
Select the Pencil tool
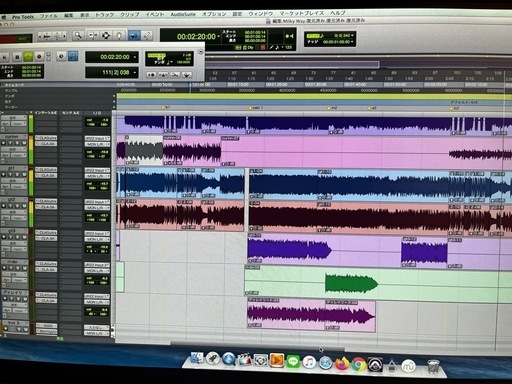(147, 35)
